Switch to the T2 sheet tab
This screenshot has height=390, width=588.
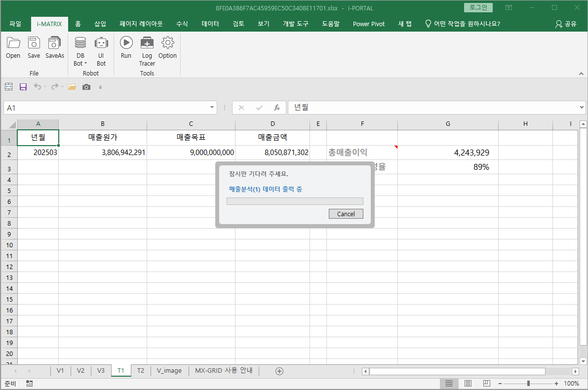[141, 371]
